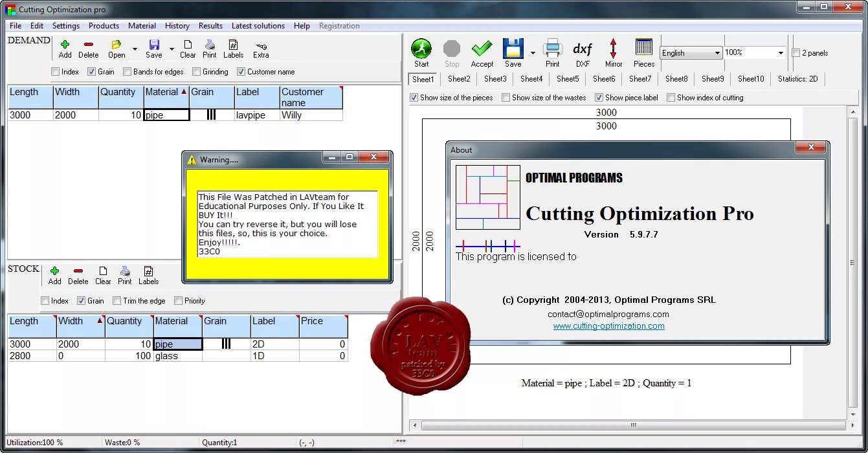Screen dimensions: 868x453
Task: Open the File menu
Action: 16,26
